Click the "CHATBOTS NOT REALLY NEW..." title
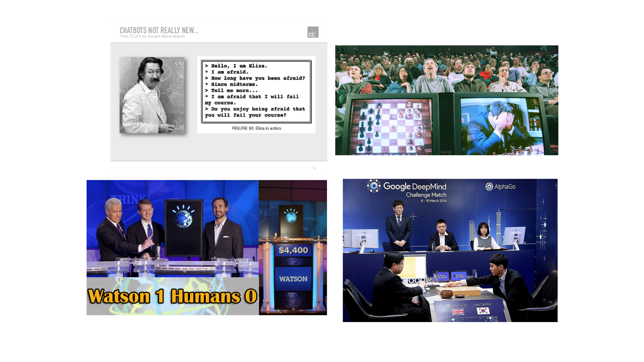Screen dimensions: 644x362 [159, 30]
